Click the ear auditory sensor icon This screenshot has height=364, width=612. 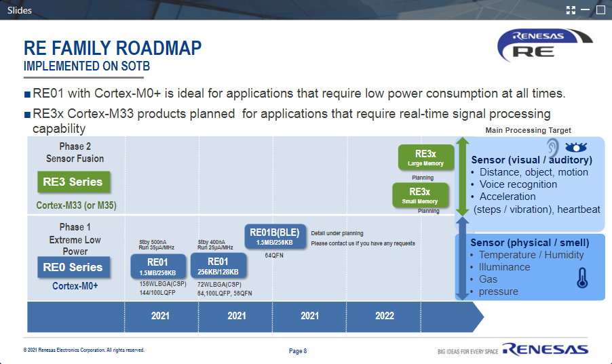552,148
